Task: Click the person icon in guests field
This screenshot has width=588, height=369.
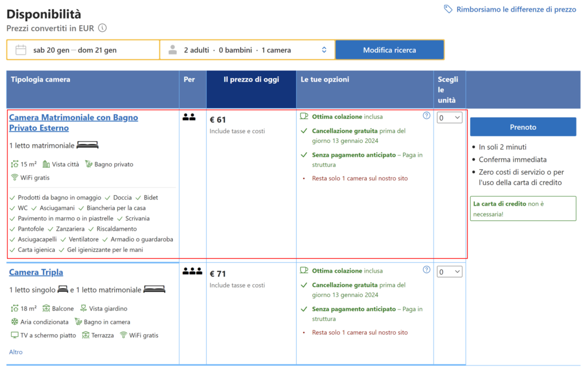Action: click(173, 50)
